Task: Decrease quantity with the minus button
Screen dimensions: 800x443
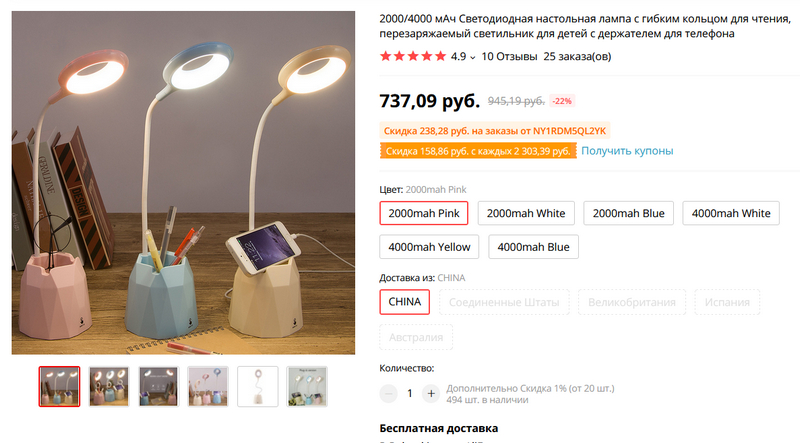Action: (388, 393)
